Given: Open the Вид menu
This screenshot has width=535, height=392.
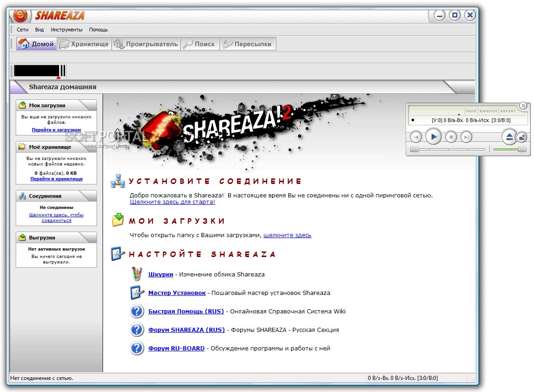Looking at the screenshot, I should click(39, 30).
